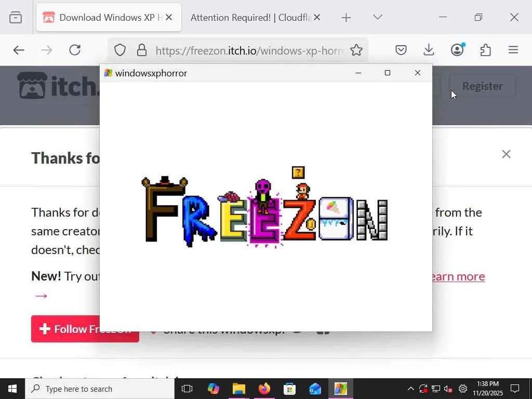Show site security padlock information
The image size is (532, 399).
click(142, 50)
